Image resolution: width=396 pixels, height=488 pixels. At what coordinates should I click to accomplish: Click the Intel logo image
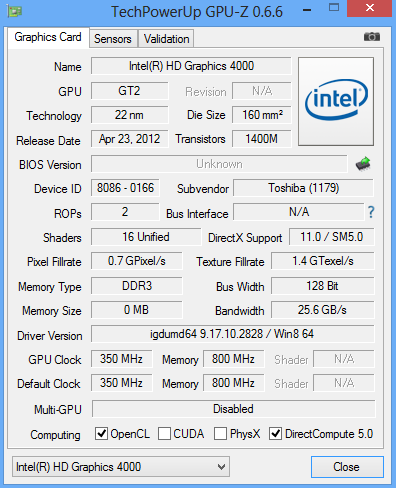point(336,101)
